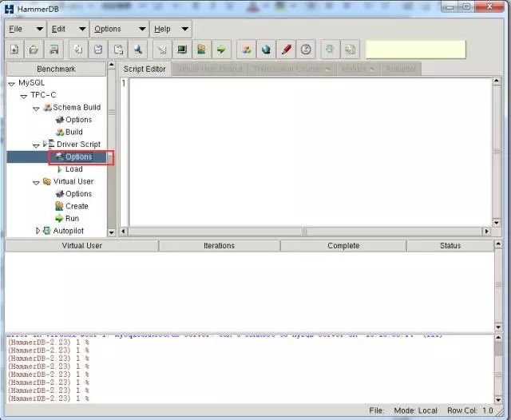Click the 'Mode: Local' status text
Screen dimensions: 511x420
click(x=415, y=410)
